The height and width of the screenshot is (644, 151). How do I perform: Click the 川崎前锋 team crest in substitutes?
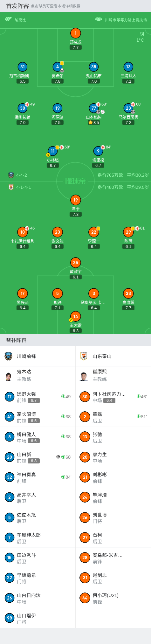pyautogui.click(x=9, y=356)
